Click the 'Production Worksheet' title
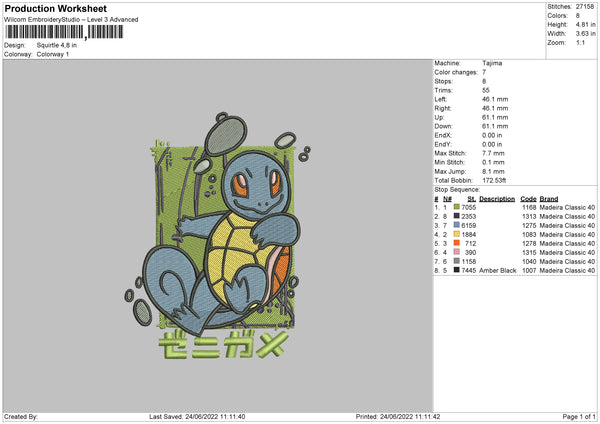 pyautogui.click(x=55, y=8)
